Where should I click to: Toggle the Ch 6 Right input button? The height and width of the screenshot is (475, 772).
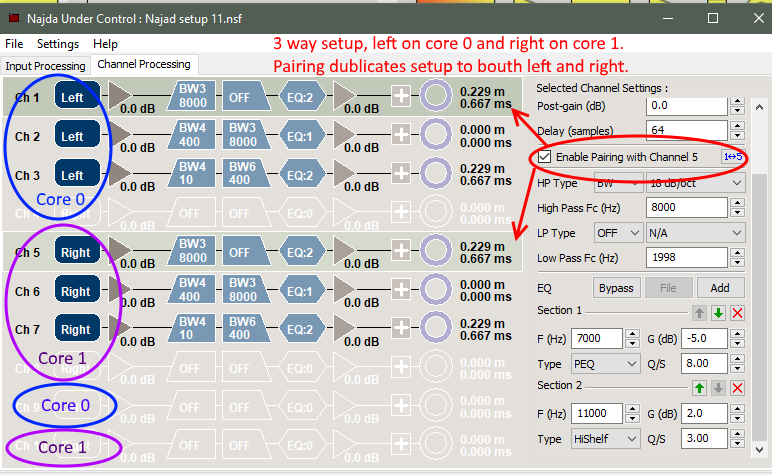coord(77,289)
